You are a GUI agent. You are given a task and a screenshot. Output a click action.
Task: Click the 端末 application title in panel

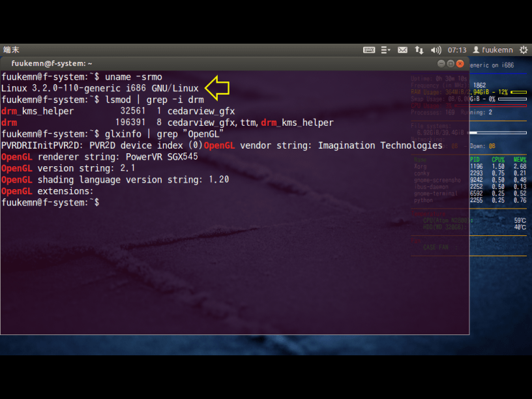(11, 50)
